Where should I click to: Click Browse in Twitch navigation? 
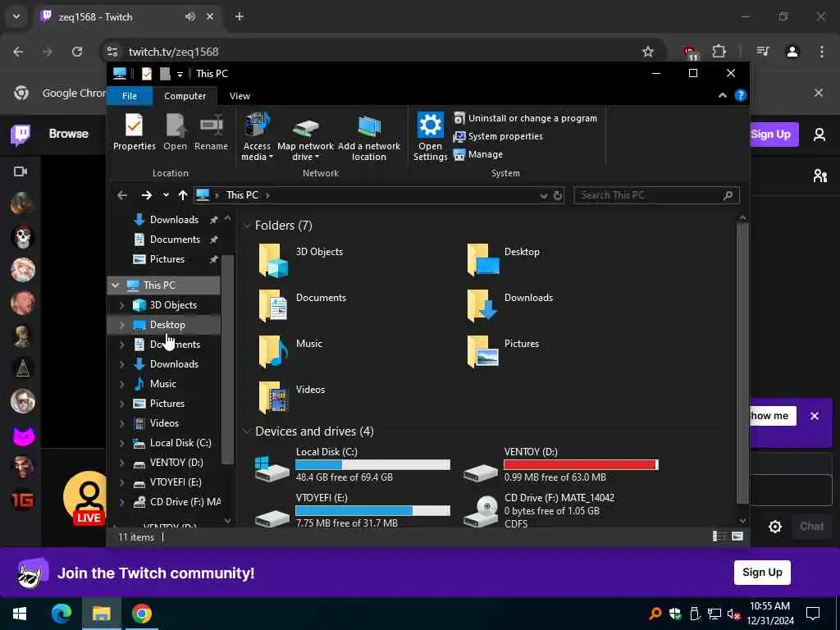(69, 134)
